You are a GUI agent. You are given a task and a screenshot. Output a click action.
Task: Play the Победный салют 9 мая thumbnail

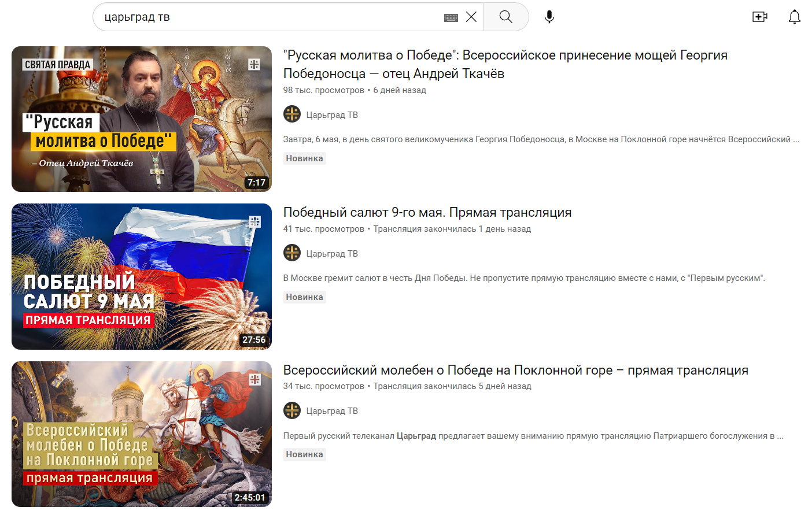[142, 276]
